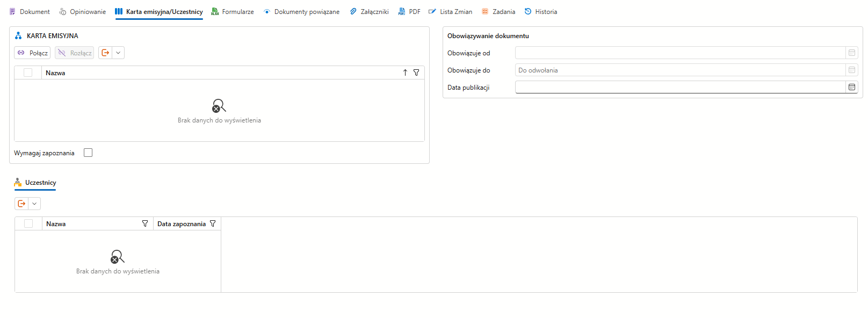Switch to the Formularze tab
Screen dimensions: 868x318
click(x=233, y=11)
